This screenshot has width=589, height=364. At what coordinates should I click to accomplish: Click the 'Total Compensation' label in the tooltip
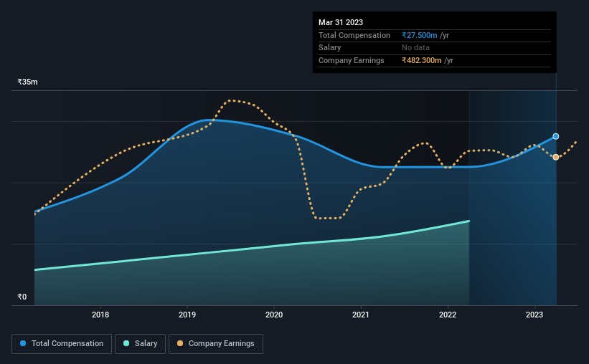pos(354,35)
